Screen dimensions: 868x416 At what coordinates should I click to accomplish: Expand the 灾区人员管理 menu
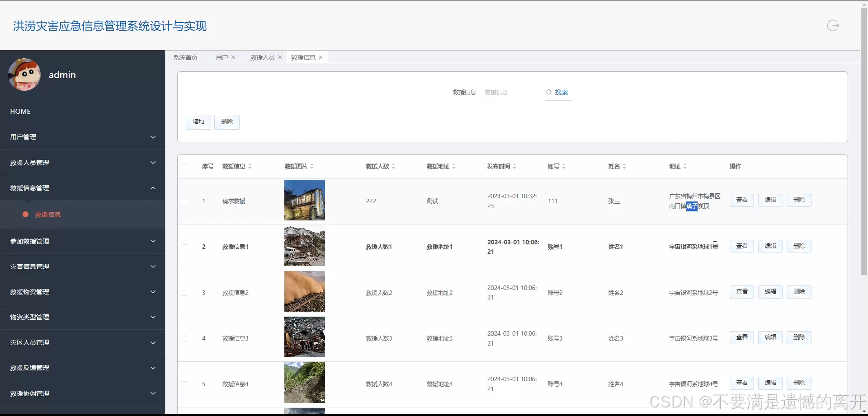82,342
